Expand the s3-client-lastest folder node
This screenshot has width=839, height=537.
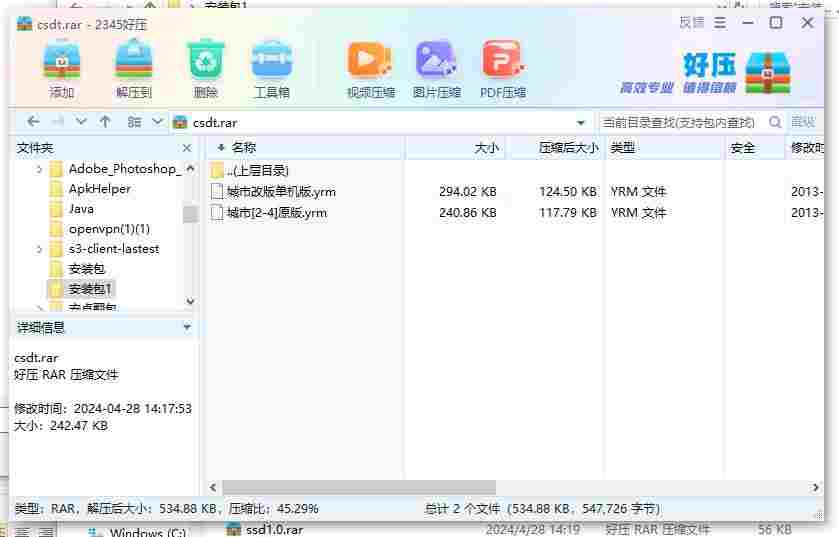pyautogui.click(x=39, y=249)
